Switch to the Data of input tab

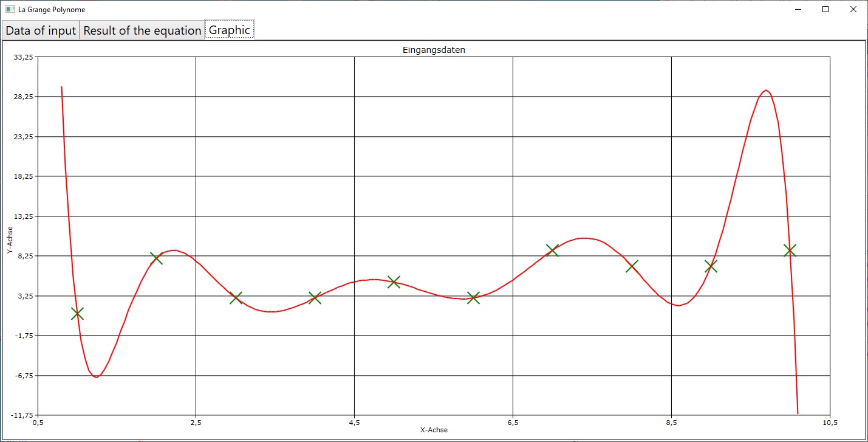41,30
